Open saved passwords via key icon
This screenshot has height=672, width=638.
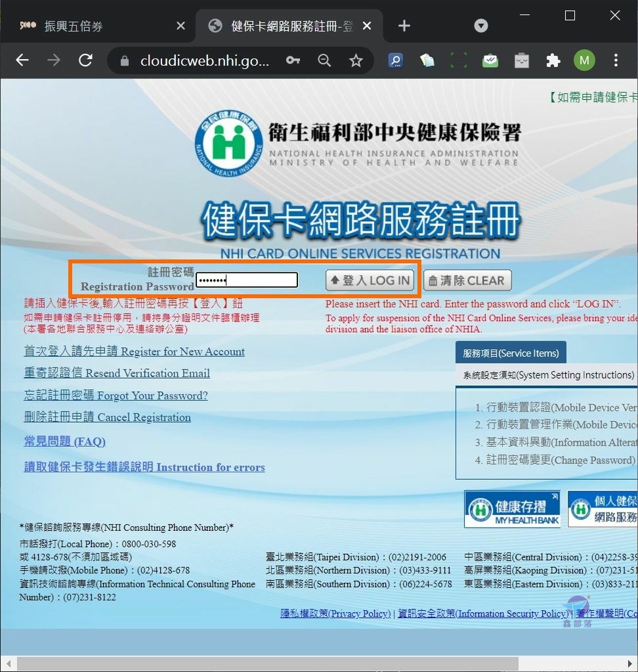point(293,60)
